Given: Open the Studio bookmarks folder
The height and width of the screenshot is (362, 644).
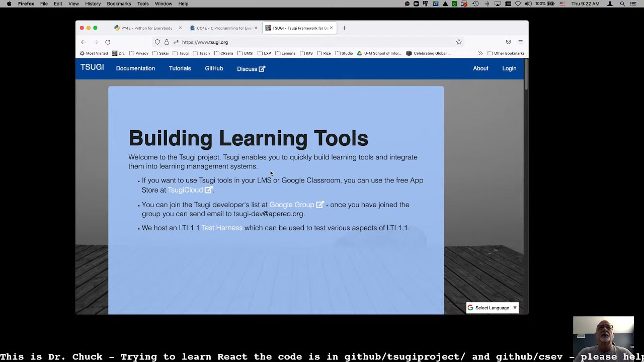Looking at the screenshot, I should pos(344,53).
